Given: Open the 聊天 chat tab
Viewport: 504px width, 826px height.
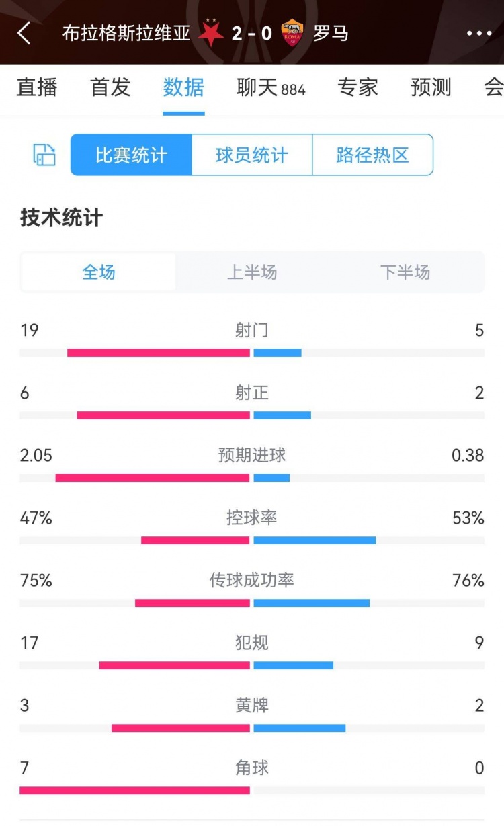Looking at the screenshot, I should (x=271, y=87).
